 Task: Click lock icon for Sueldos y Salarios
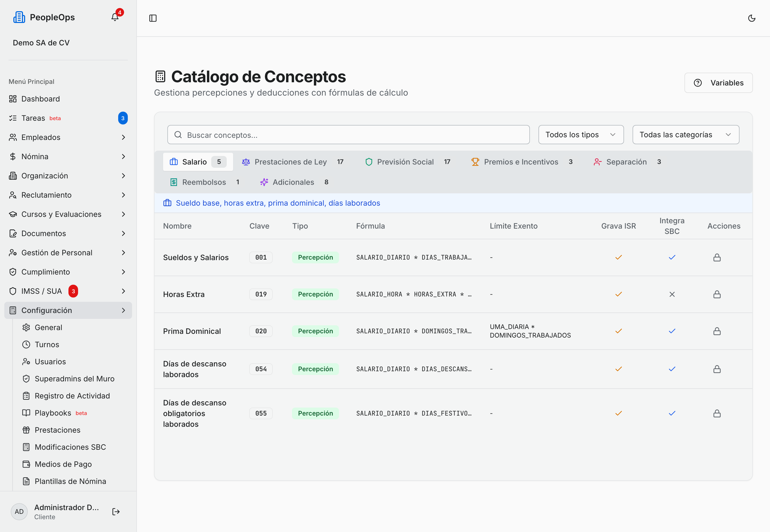717,257
